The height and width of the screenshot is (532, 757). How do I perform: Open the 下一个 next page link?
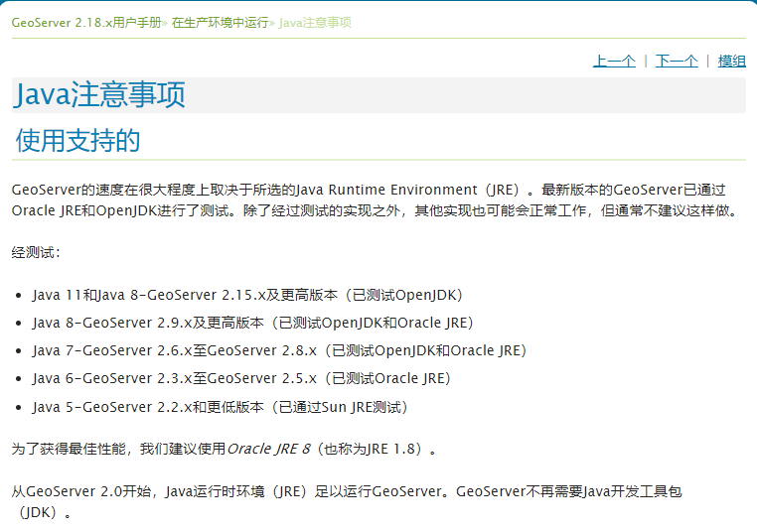pyautogui.click(x=677, y=61)
